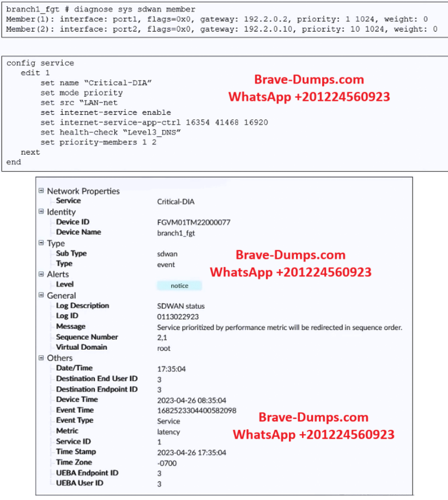
Task: Click the SDWAN status log description
Action: (181, 306)
